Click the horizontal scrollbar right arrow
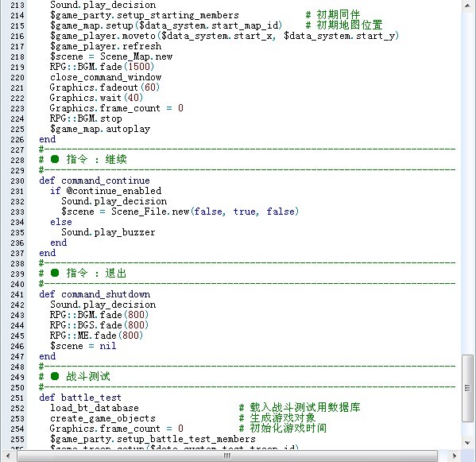 tap(455, 456)
